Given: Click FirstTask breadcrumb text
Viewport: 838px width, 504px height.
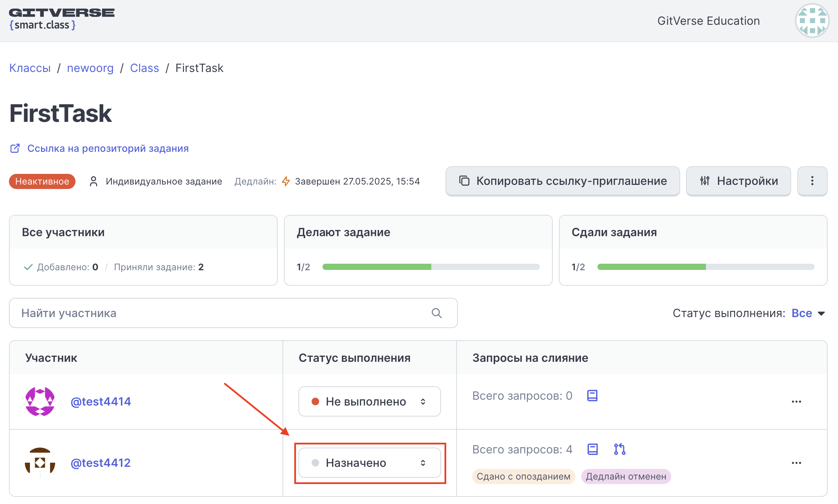Looking at the screenshot, I should click(x=199, y=68).
